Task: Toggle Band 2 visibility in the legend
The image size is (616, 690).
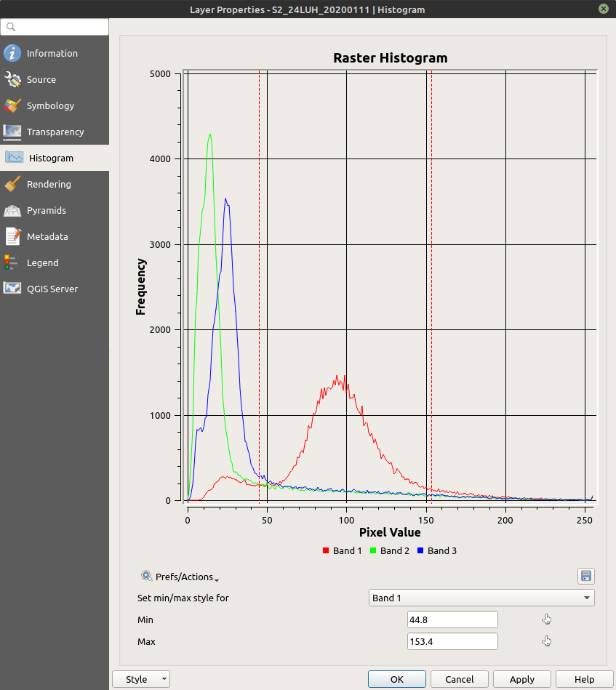Action: point(389,550)
